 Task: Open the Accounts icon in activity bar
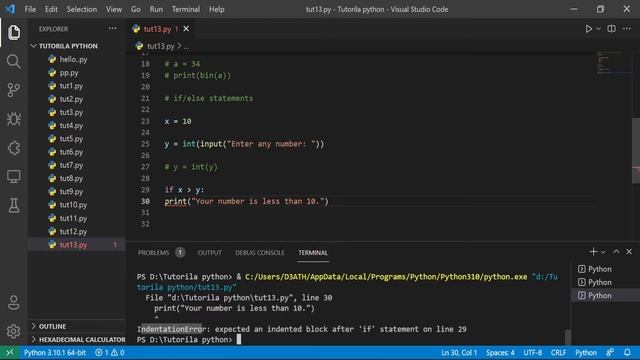[13, 302]
